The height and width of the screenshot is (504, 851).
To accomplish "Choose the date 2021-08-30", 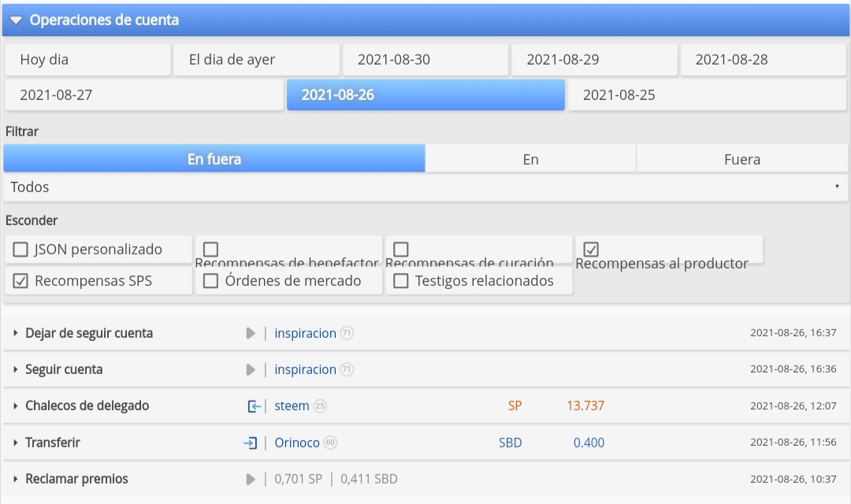I will pyautogui.click(x=425, y=60).
